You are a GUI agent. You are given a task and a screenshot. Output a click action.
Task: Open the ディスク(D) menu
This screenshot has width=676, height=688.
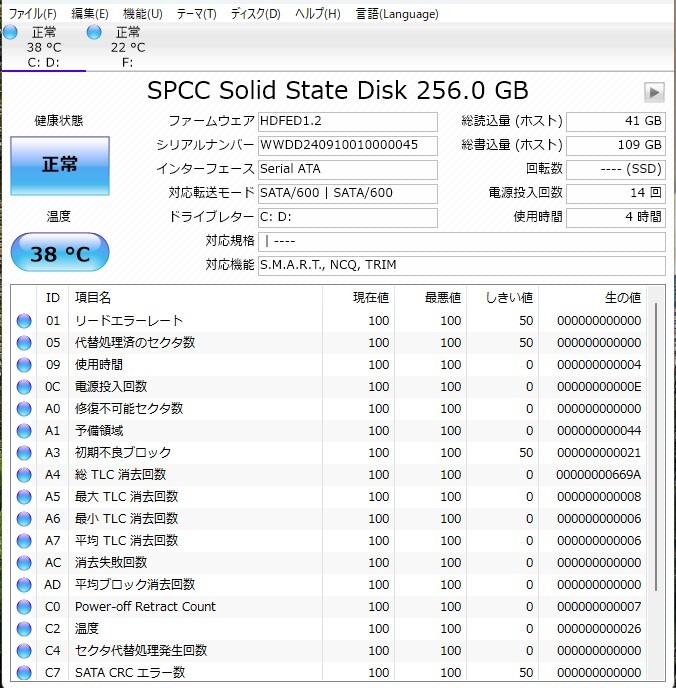[x=256, y=14]
